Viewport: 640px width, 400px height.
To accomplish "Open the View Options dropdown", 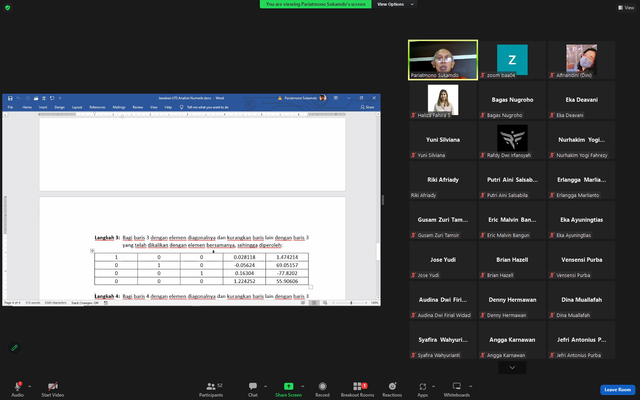I will [395, 4].
